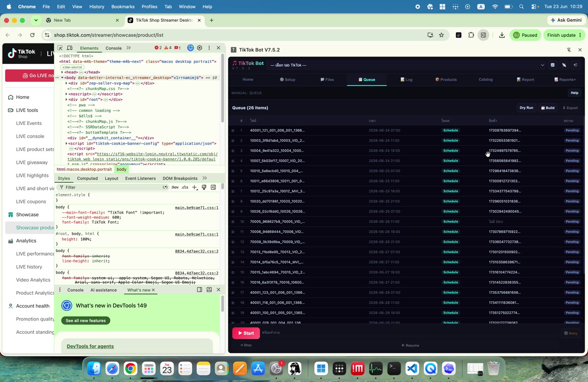
Task: Click the body breadcrumb in Elements panel
Action: 121,169
